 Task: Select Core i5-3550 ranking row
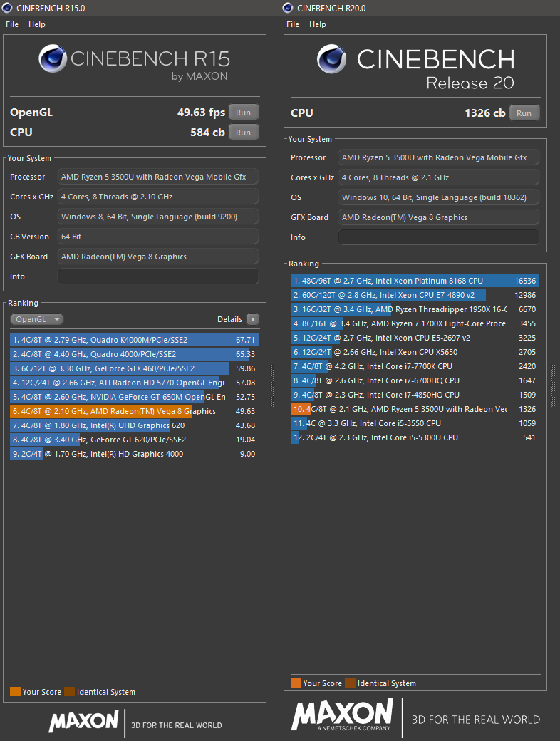(x=415, y=423)
